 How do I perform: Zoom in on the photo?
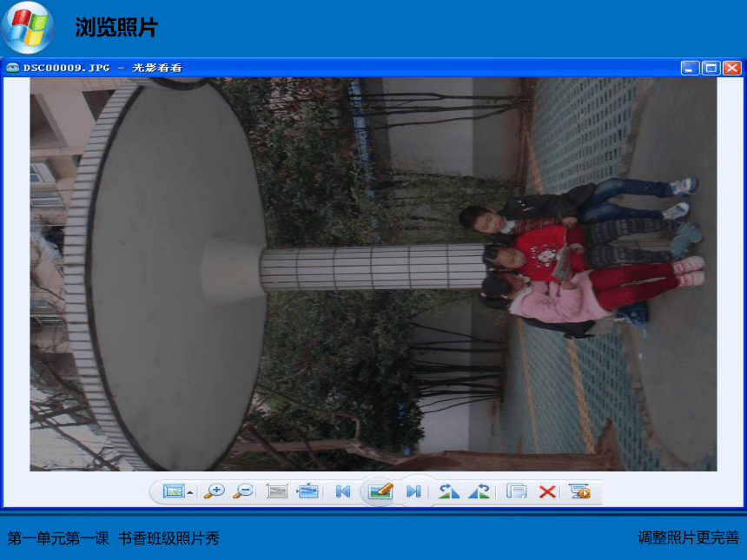point(215,491)
